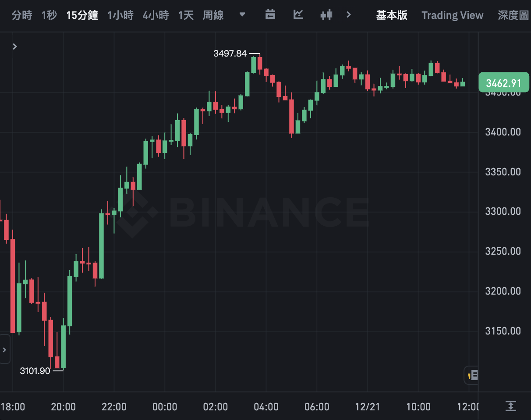Screen dimensions: 531x420
Task: Switch to 周線 weekly interval
Action: [x=213, y=15]
